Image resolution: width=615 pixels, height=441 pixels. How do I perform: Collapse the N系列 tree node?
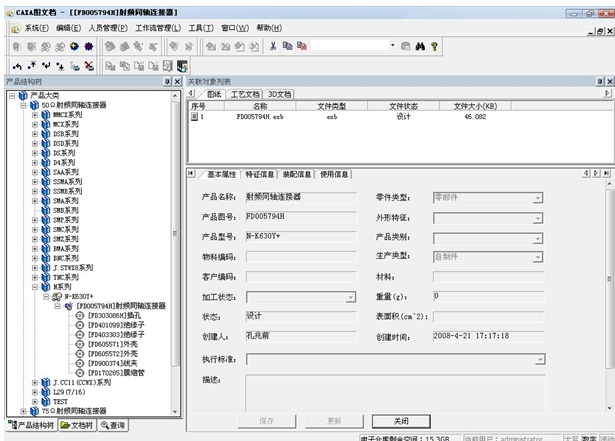(34, 287)
